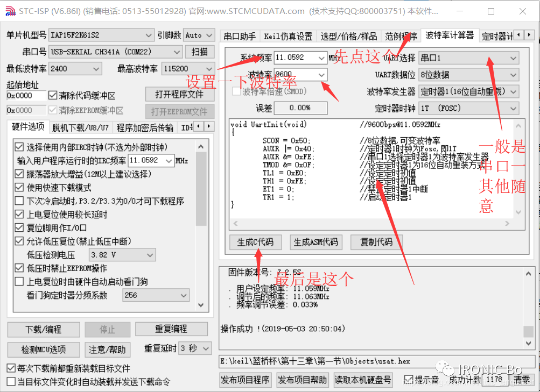Screen dimensions: 540x392
Task: Click code box horizontal scroll-left arrow
Action: coord(236,224)
